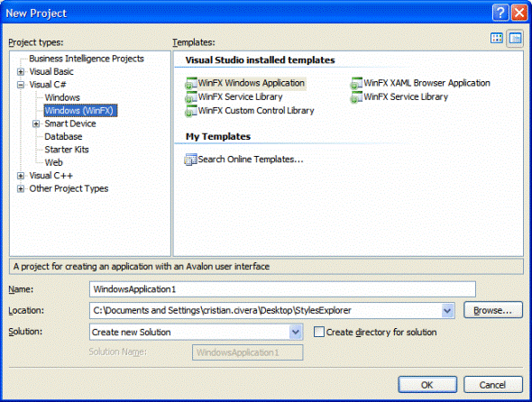
Task: Select Windows under Visual C#
Action: click(x=62, y=97)
